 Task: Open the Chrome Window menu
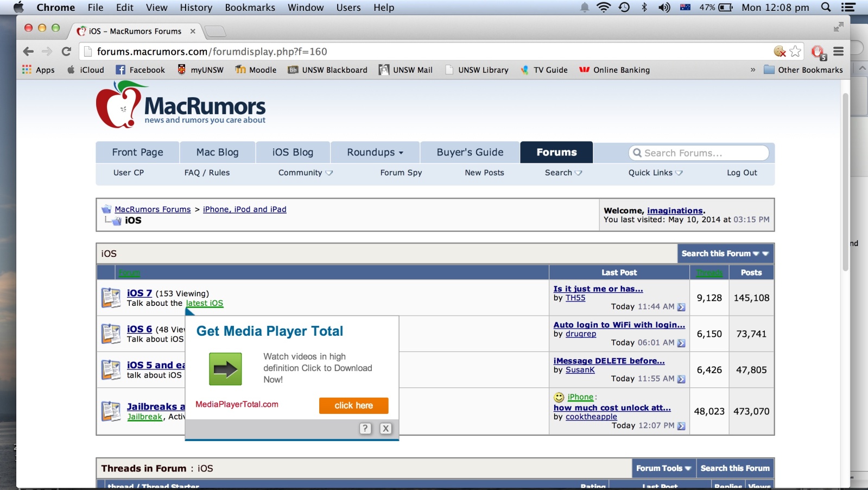coord(306,7)
